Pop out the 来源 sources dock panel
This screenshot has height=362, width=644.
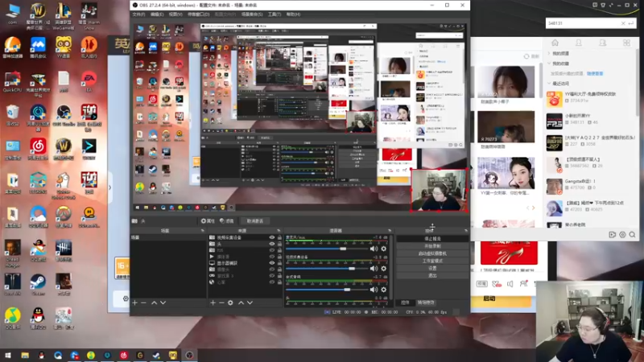pyautogui.click(x=279, y=231)
